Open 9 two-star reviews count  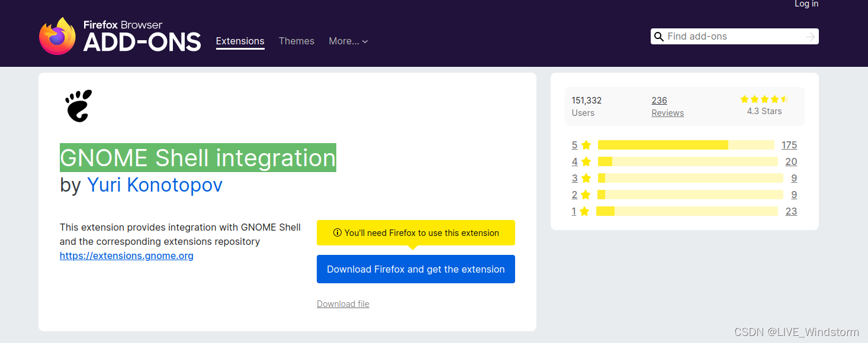coord(794,195)
